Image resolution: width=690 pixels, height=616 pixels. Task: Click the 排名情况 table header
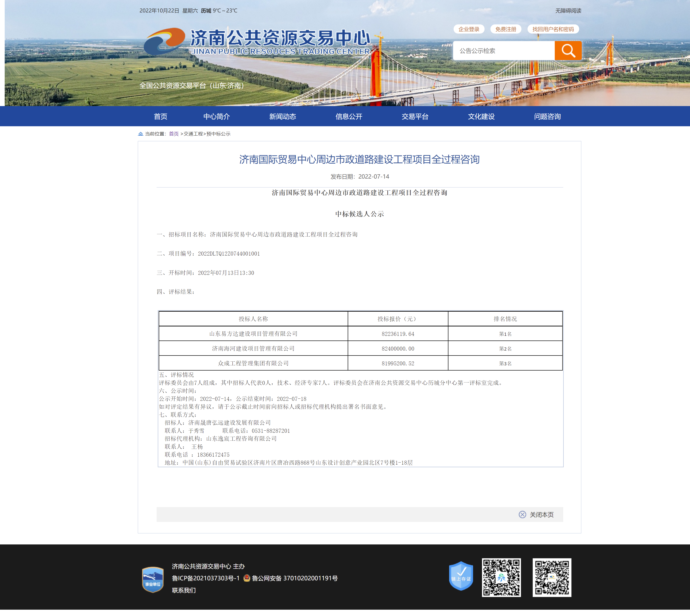(505, 319)
